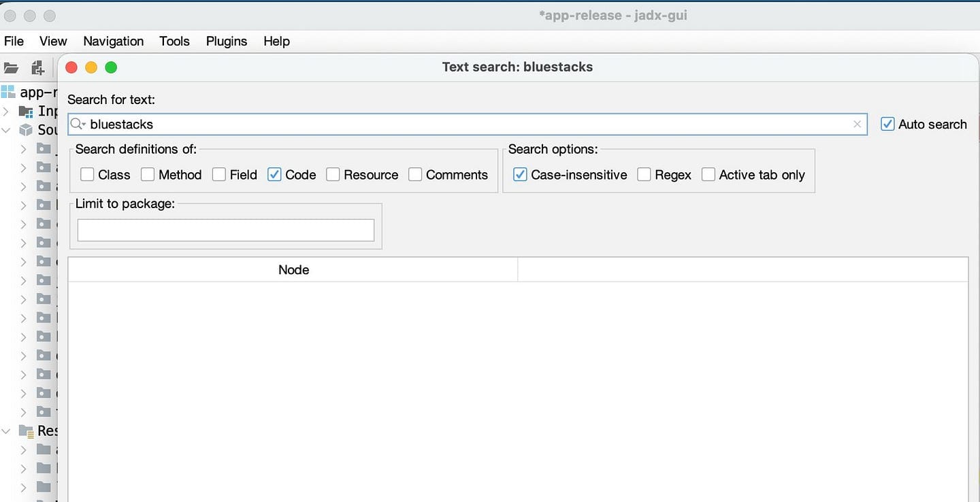Enable the Regex search option
The height and width of the screenshot is (502, 980).
[x=644, y=174]
